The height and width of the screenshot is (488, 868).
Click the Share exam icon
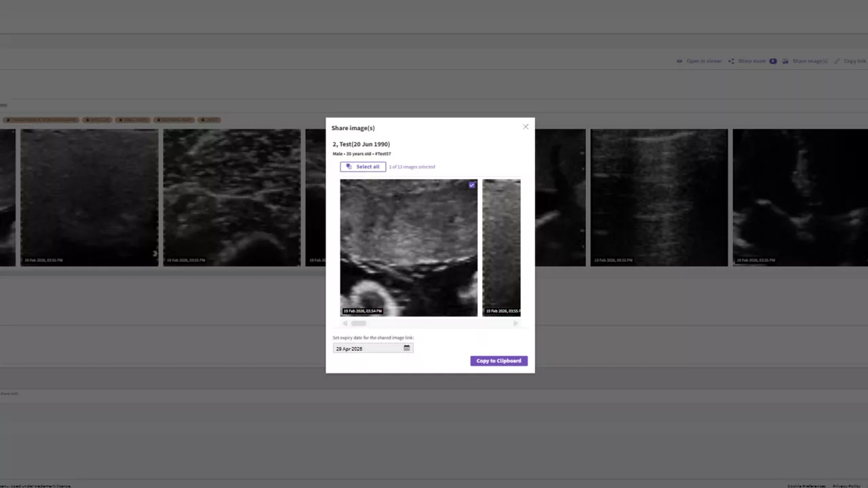(x=731, y=61)
